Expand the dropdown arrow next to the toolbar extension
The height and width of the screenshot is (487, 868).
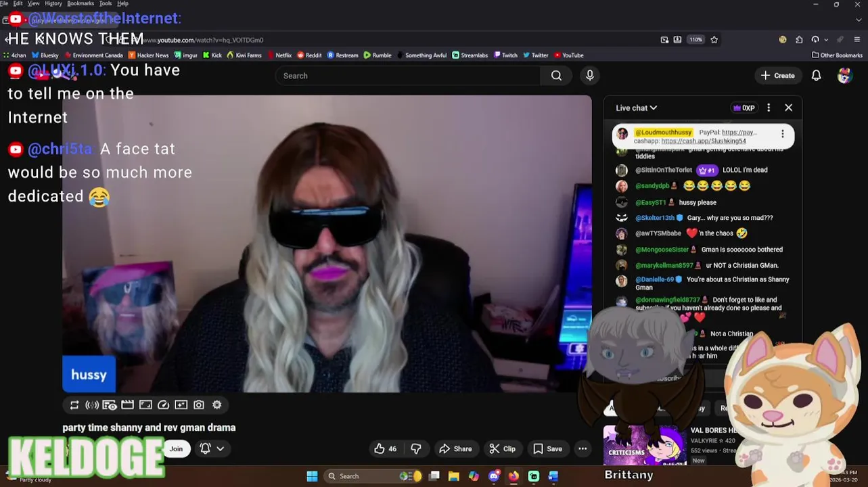pos(827,40)
